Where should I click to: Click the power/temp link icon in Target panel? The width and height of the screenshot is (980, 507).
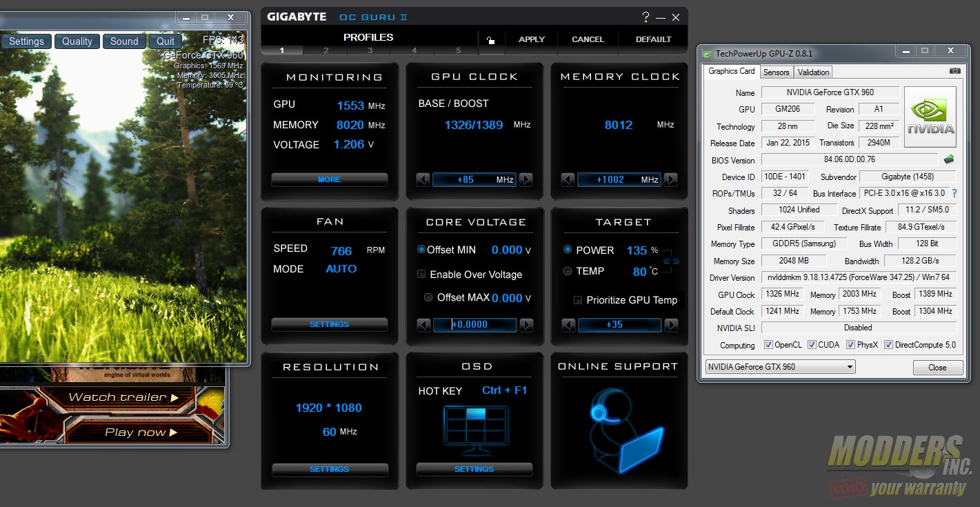click(671, 261)
